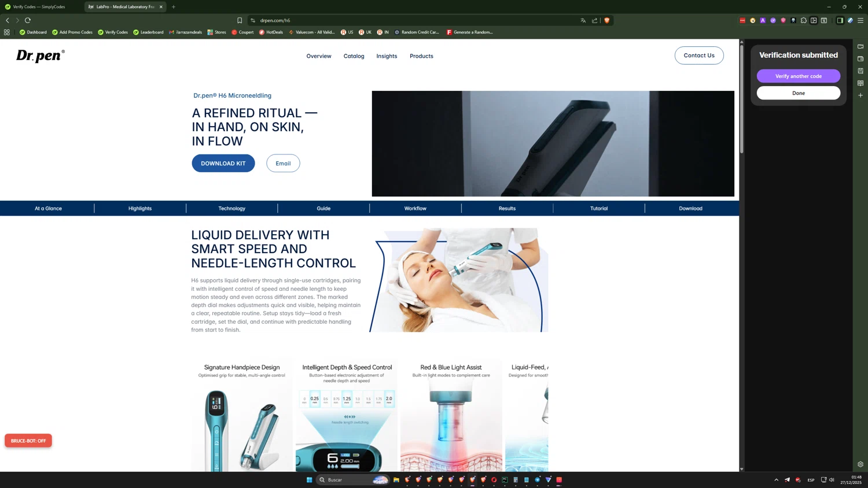
Task: Click the DOWNLOAD KIT button
Action: (x=223, y=163)
